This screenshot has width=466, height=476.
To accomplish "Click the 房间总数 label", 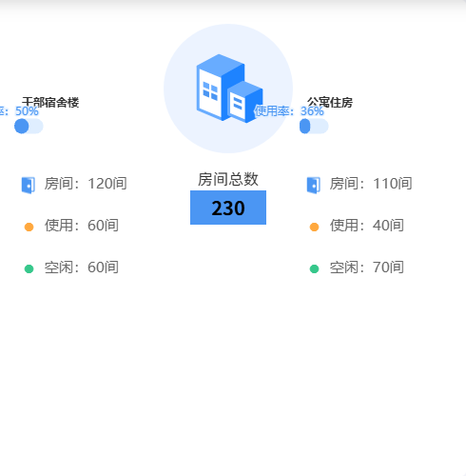I will tap(228, 179).
